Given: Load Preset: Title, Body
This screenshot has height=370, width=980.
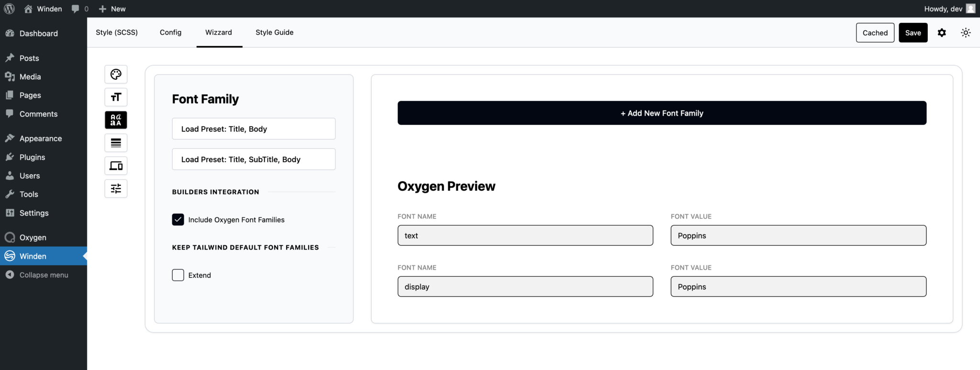Looking at the screenshot, I should 254,129.
